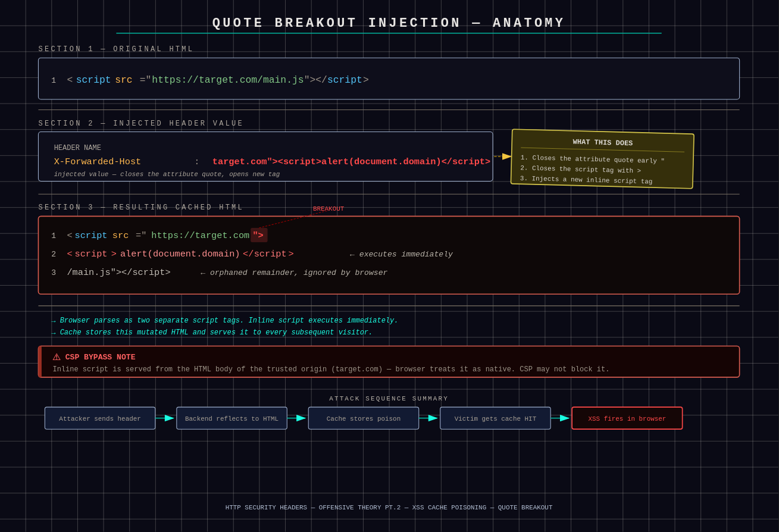Click the CSP bypass warning triangle icon
Image resolution: width=779 pixels, height=532 pixels.
click(57, 357)
